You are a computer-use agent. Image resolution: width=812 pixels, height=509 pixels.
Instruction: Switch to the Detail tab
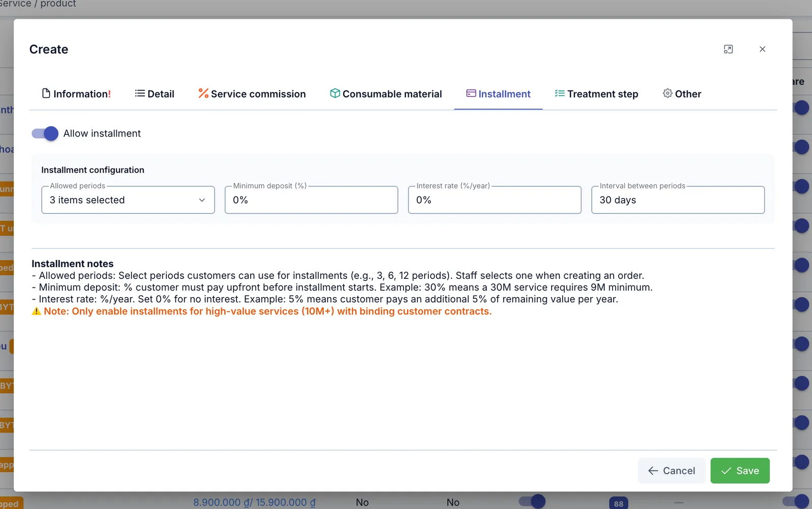tap(154, 94)
